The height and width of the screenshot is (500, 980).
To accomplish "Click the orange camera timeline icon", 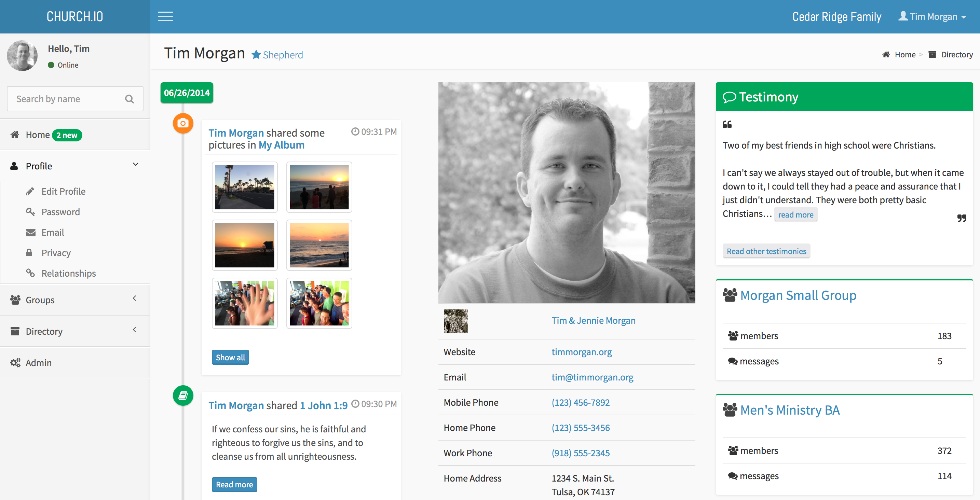I will pyautogui.click(x=183, y=123).
